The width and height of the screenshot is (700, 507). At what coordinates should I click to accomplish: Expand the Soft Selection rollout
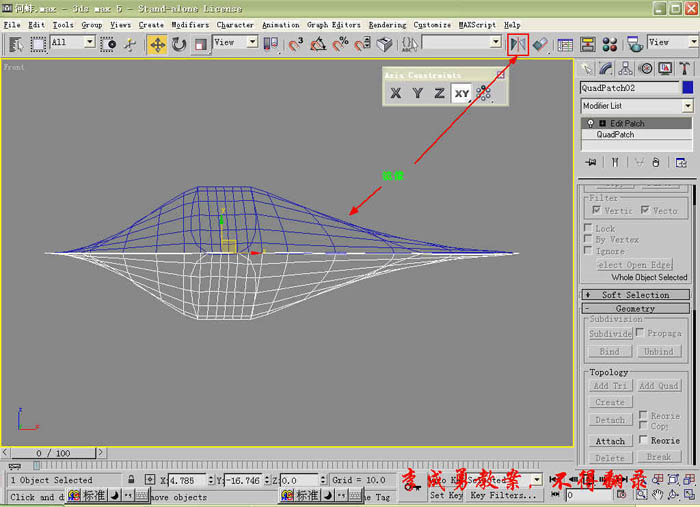pos(636,295)
